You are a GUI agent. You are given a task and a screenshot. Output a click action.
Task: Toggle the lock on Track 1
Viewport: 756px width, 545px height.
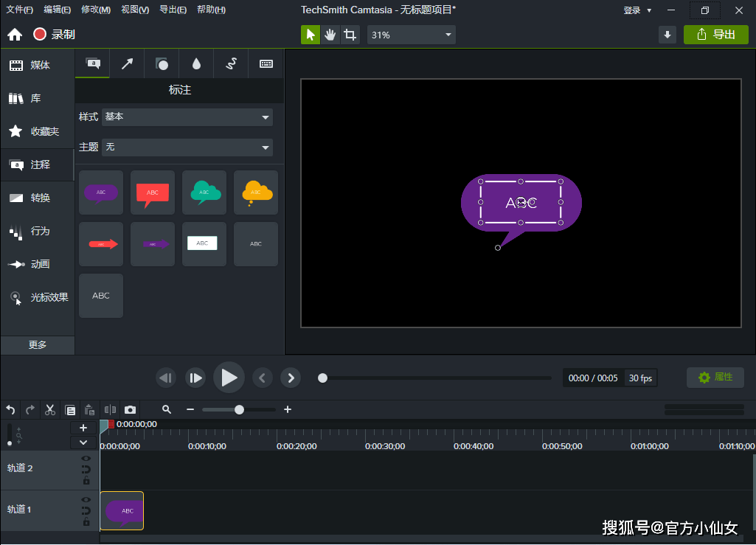coord(86,522)
